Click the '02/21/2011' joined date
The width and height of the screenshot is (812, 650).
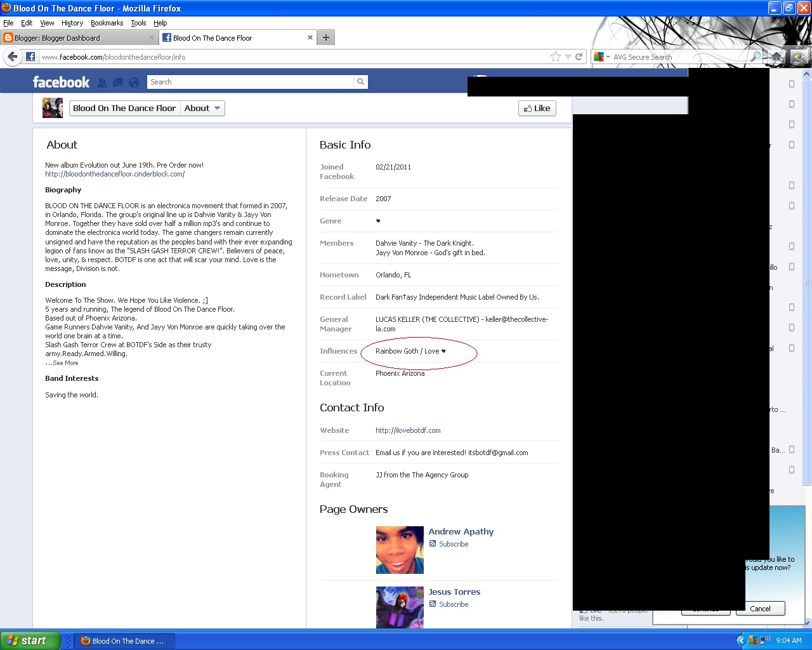[393, 167]
